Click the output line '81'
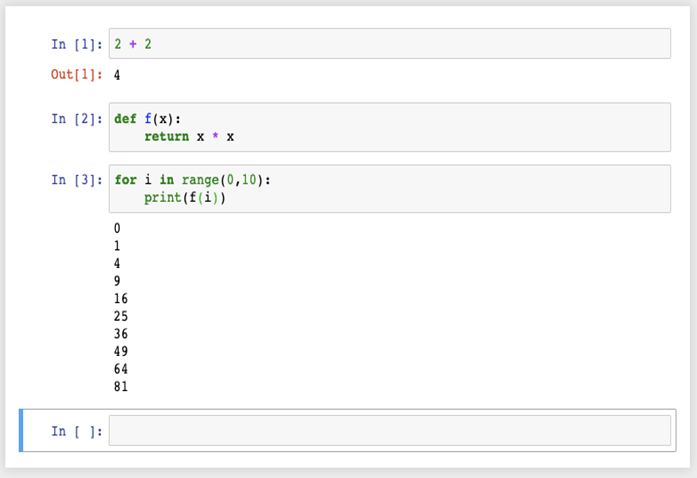 (121, 386)
